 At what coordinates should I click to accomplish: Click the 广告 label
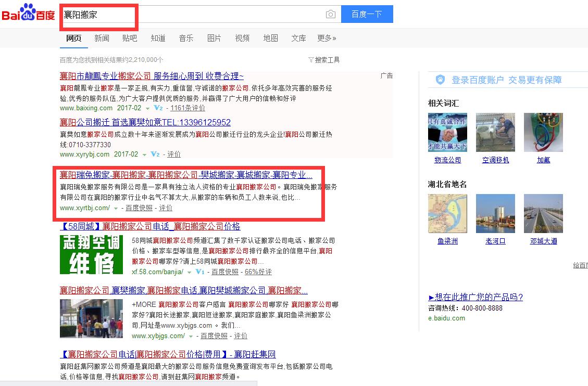[x=386, y=76]
